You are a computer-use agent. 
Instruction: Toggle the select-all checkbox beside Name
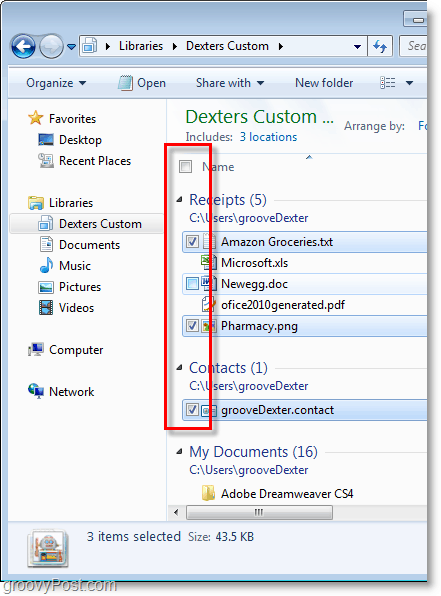point(186,166)
